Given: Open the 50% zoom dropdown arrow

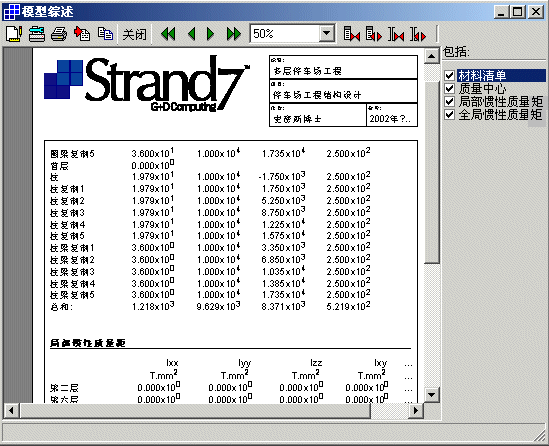Looking at the screenshot, I should 326,34.
